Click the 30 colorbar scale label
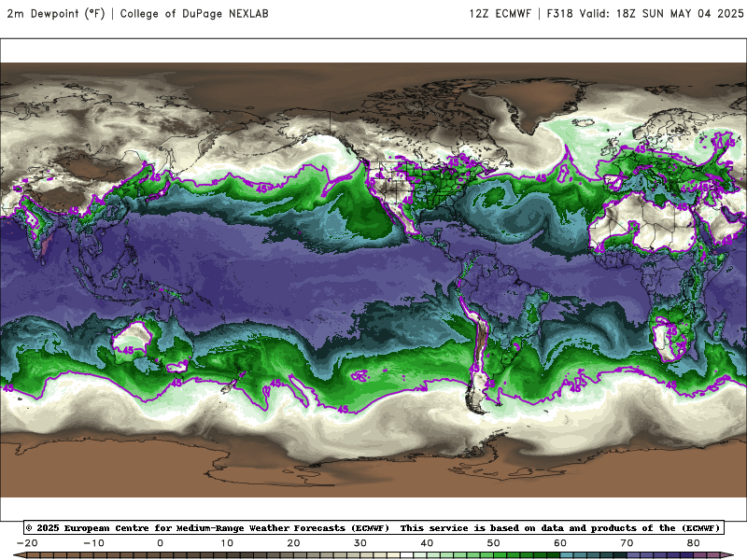Screen dimensions: 747x560 [360, 543]
